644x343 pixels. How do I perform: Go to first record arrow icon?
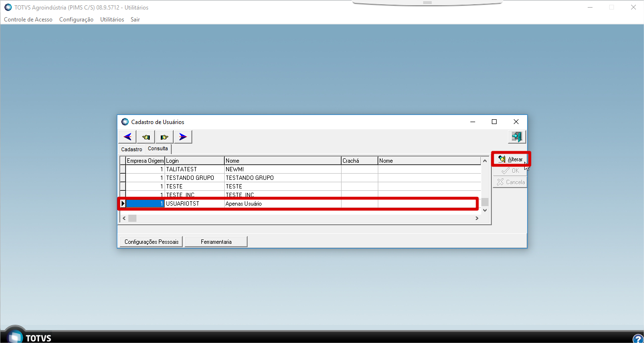(x=127, y=137)
